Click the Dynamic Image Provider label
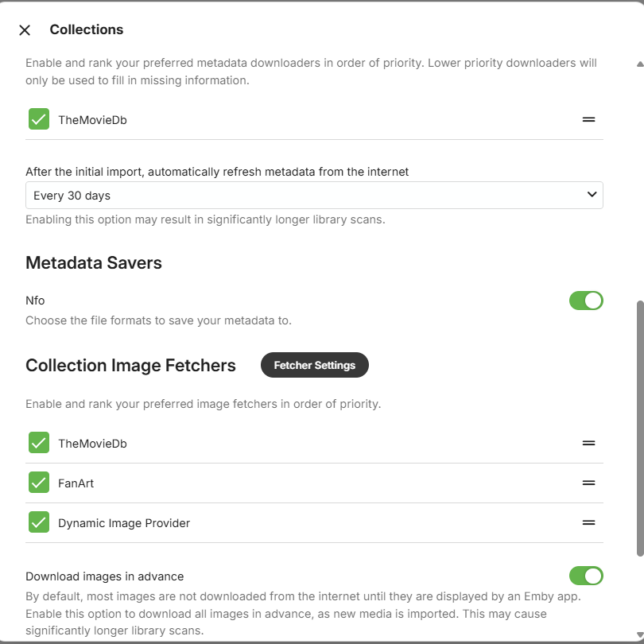Viewport: 644px width, 644px height. [124, 523]
